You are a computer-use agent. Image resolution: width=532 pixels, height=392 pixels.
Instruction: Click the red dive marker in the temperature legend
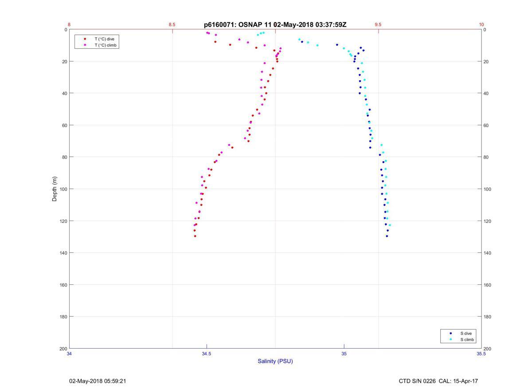(x=85, y=39)
